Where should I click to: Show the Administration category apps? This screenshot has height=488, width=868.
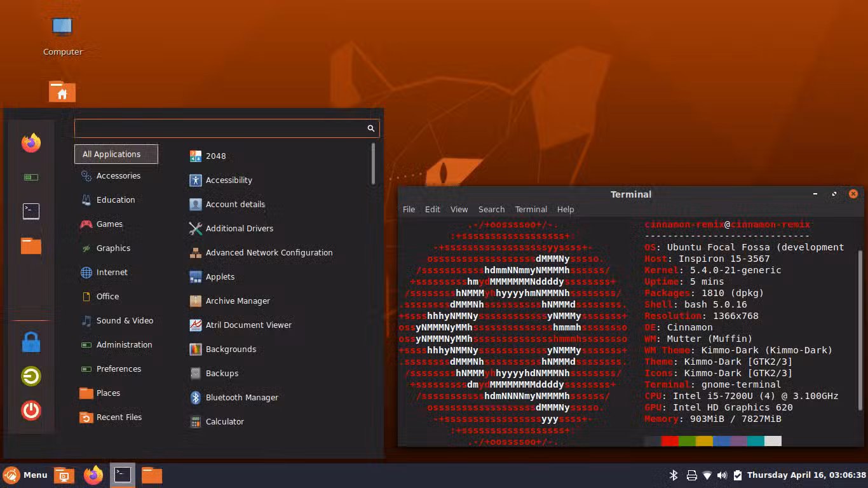124,345
